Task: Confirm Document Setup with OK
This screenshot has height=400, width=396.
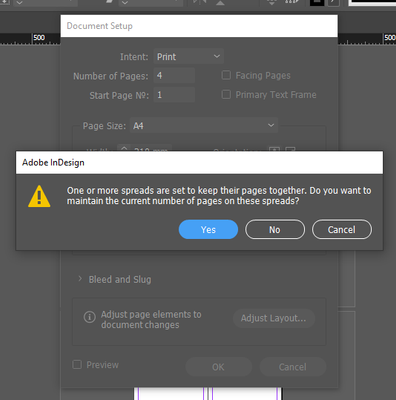Action: 218,367
